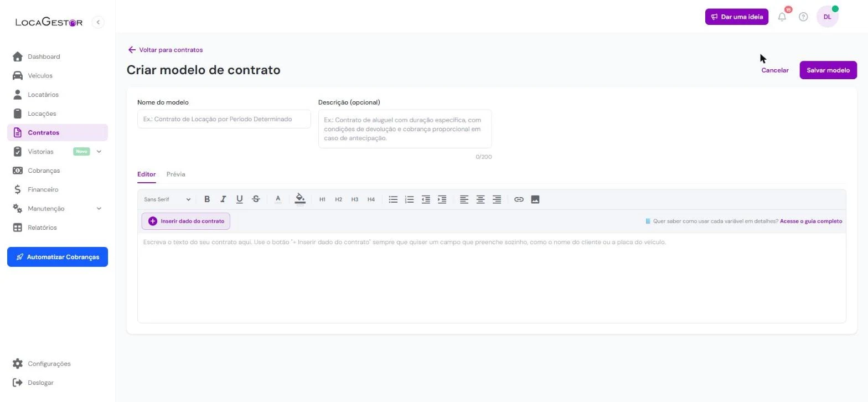Apply H2 heading style
This screenshot has height=402, width=868.
[338, 199]
